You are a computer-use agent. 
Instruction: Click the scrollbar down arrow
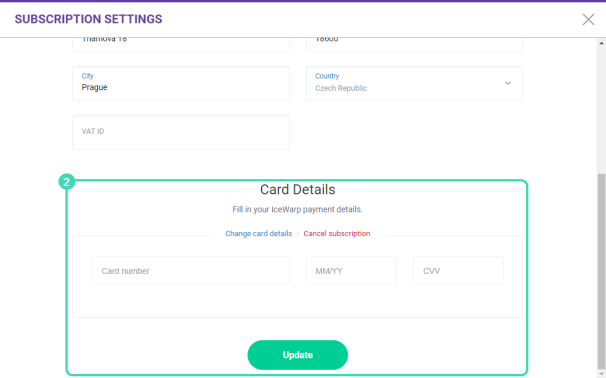click(x=601, y=374)
